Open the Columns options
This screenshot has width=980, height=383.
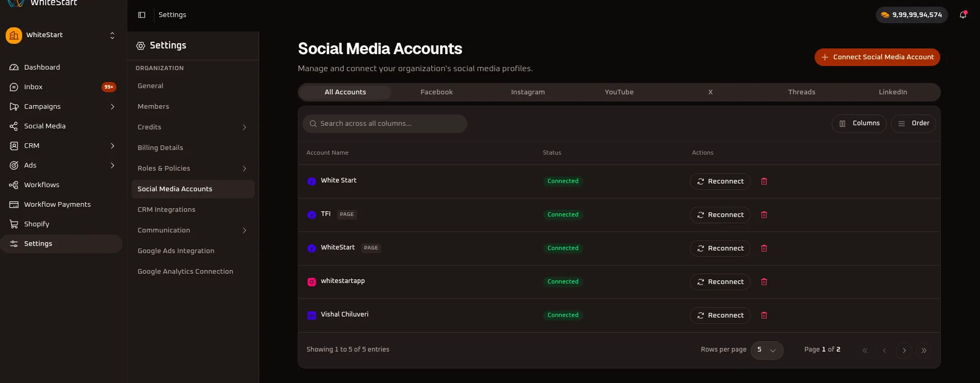tap(859, 124)
